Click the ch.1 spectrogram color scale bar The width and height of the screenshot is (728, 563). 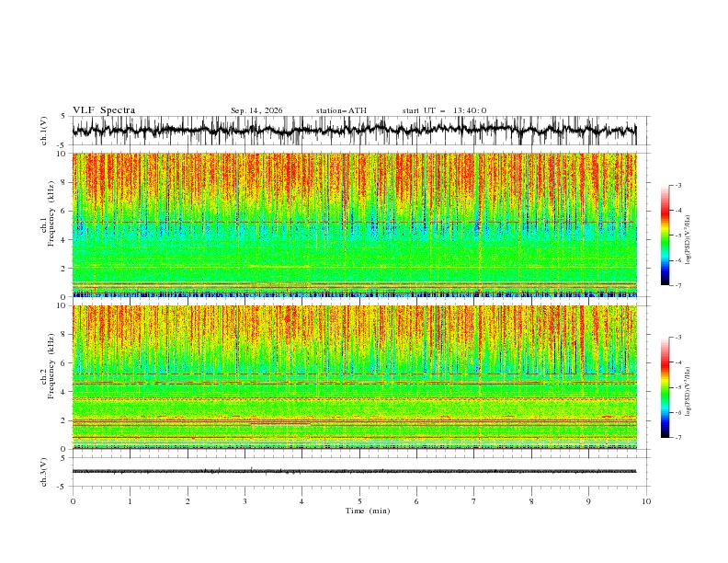[x=665, y=236]
